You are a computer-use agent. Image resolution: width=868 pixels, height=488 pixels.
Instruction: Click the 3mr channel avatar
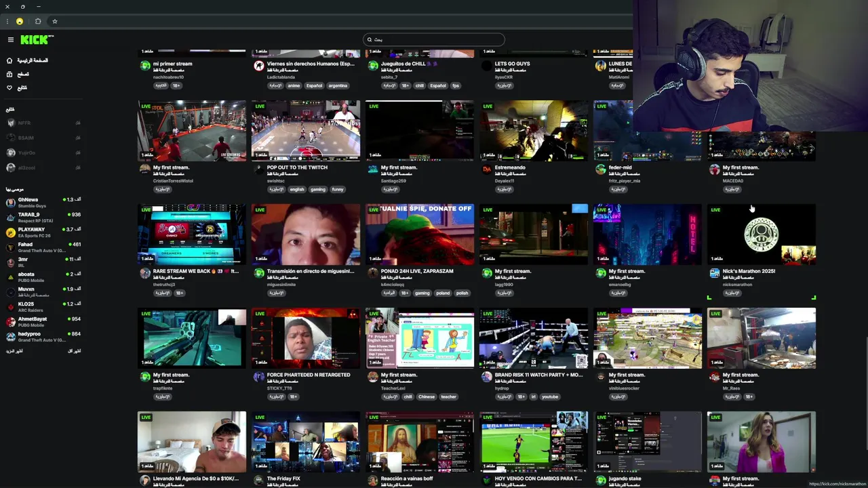point(10,262)
